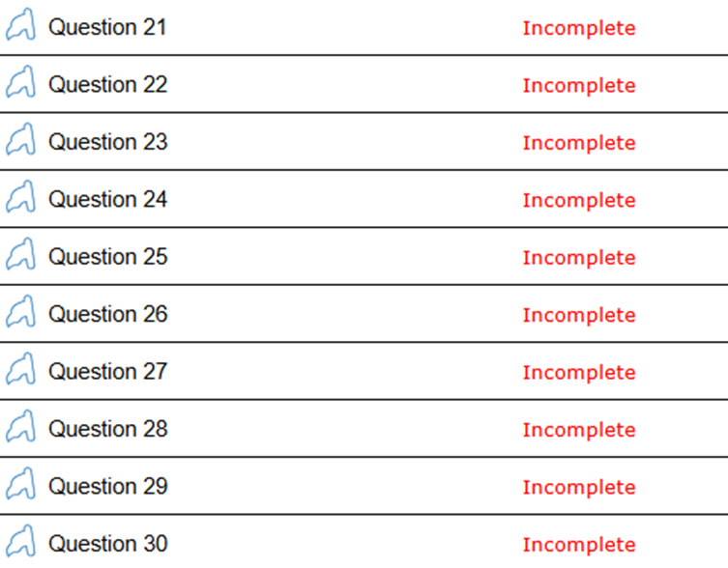Screen dimensions: 728x568
Task: Jump to Question 30
Action: tap(107, 544)
